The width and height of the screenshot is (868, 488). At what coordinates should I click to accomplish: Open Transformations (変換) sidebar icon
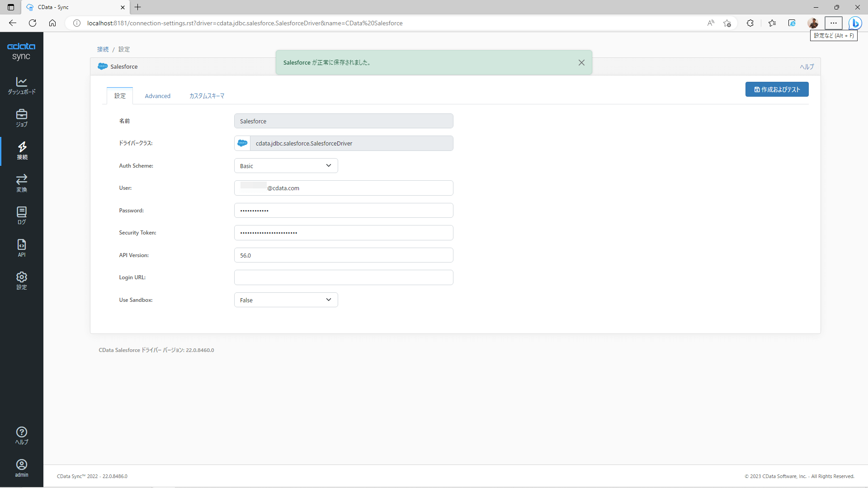(x=21, y=183)
